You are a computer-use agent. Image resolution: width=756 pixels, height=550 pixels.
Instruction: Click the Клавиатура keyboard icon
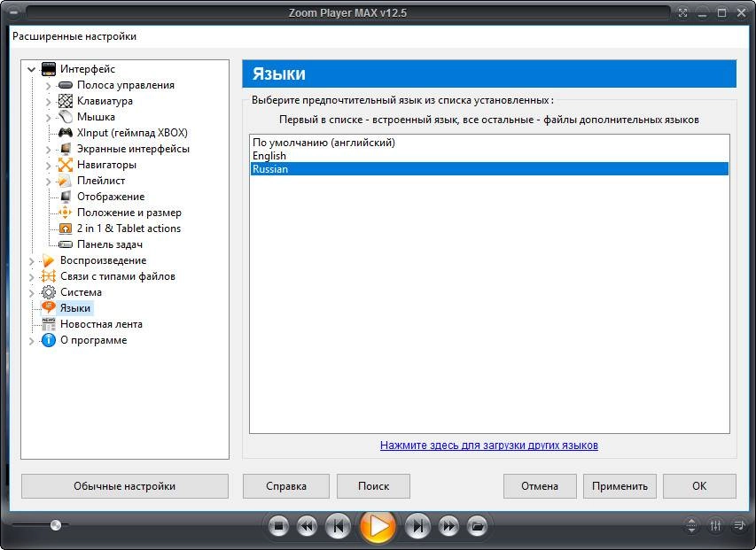[65, 101]
